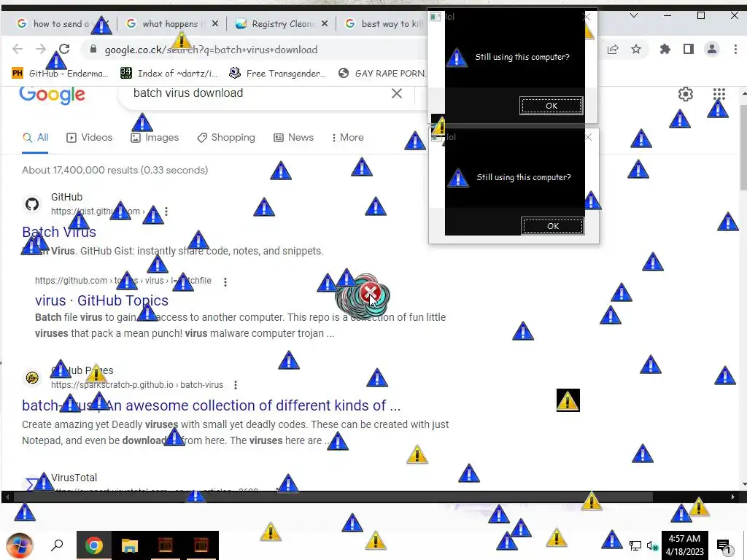This screenshot has height=560, width=747.
Task: Close the lower 'lol' dialog
Action: click(589, 137)
